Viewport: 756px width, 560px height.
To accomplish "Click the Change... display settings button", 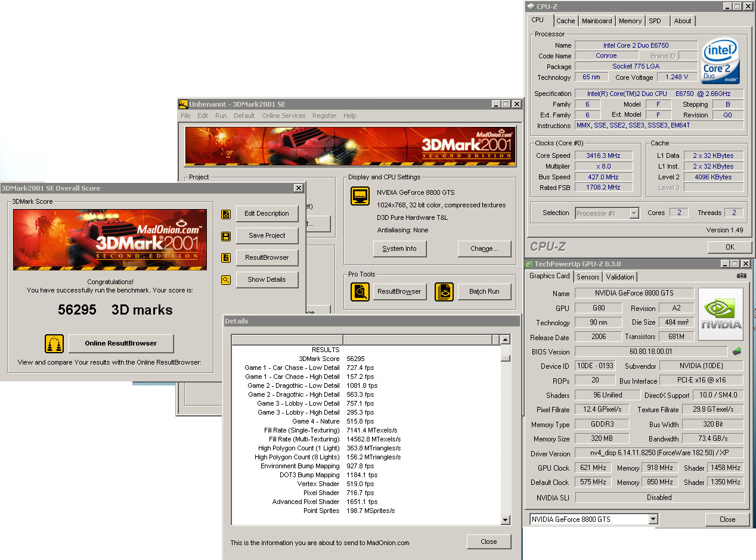I will (x=485, y=249).
